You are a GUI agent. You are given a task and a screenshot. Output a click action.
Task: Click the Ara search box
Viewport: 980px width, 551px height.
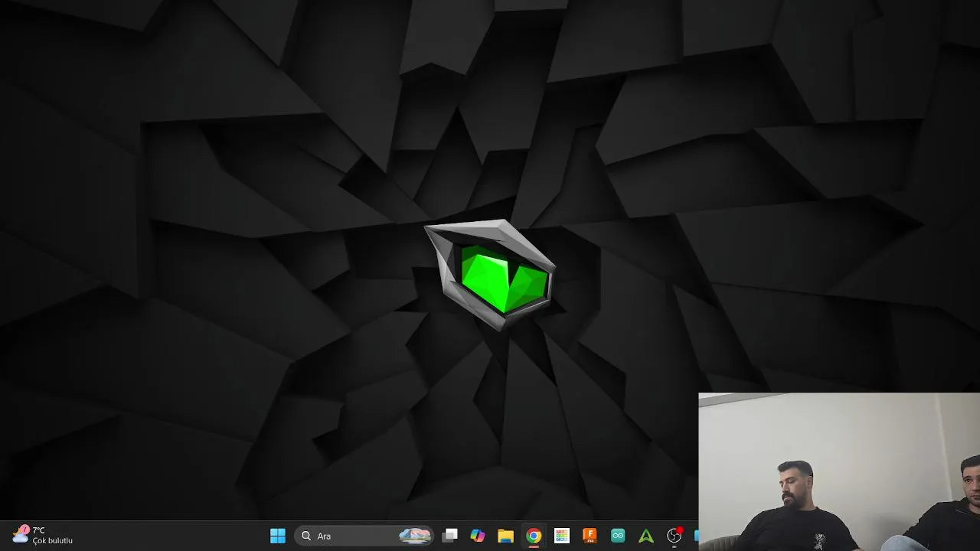tap(364, 536)
